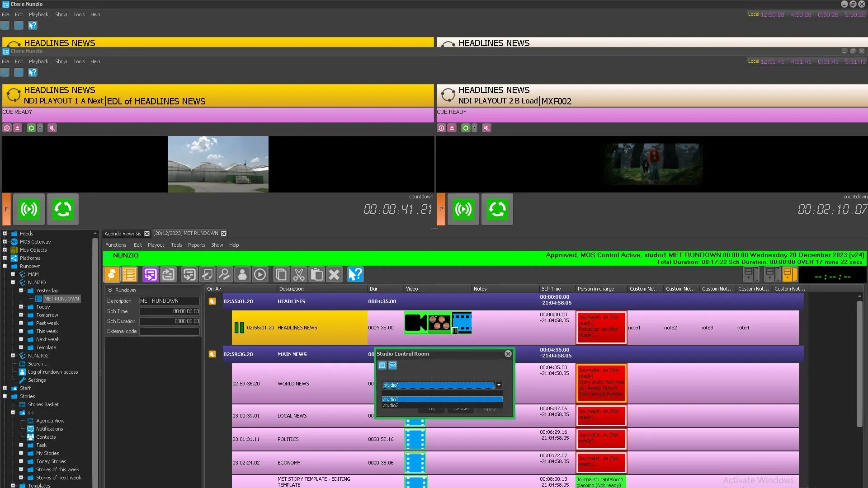Switch to Agenda View: sis tab
The height and width of the screenshot is (488, 868).
click(123, 234)
